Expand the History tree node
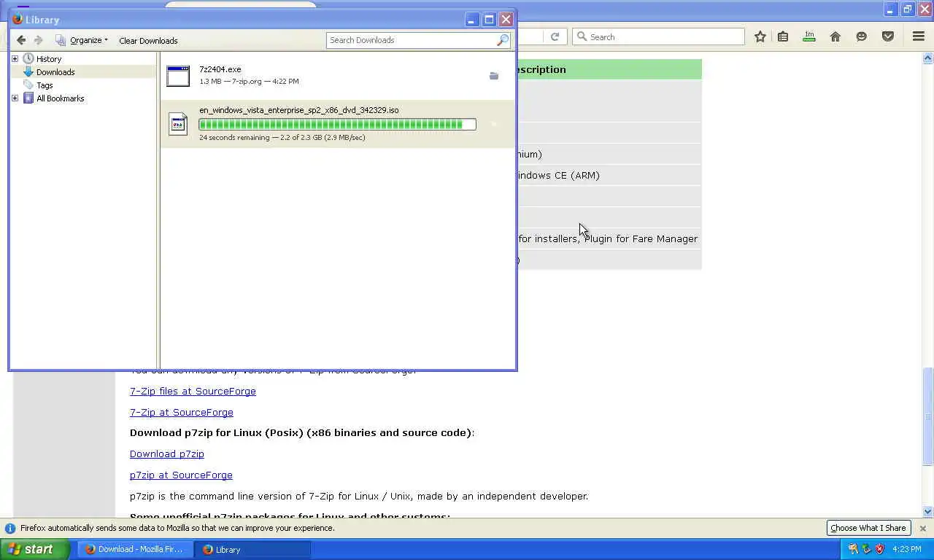This screenshot has height=560, width=934. pos(15,59)
